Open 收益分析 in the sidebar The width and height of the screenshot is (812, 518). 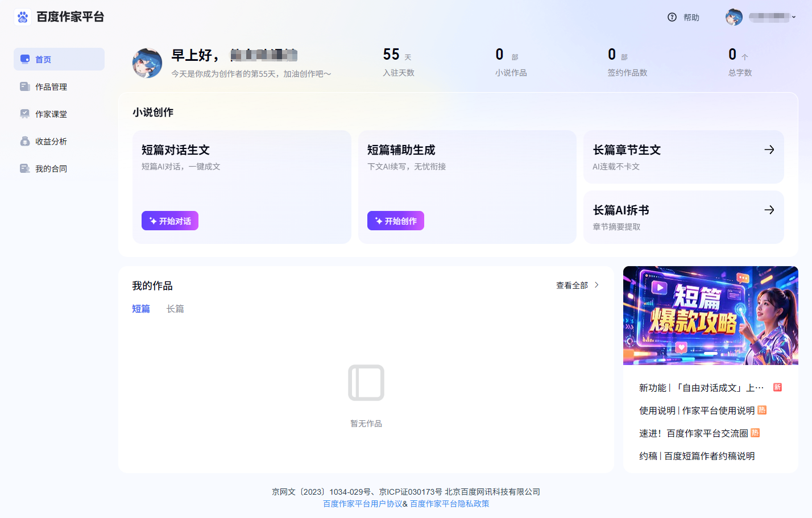pos(59,141)
